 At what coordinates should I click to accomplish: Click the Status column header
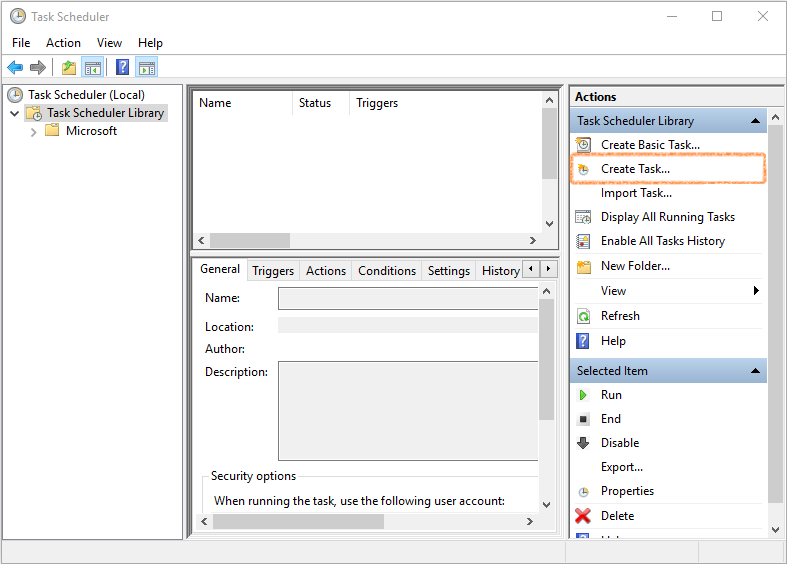(315, 103)
